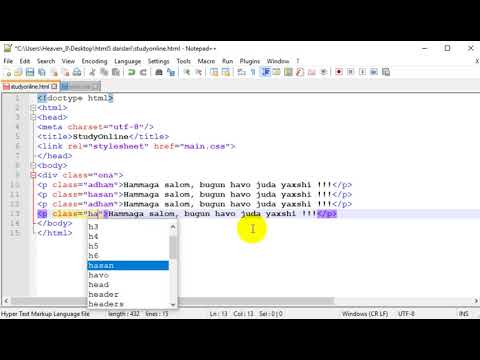Open the Function List panel icon

[300, 72]
